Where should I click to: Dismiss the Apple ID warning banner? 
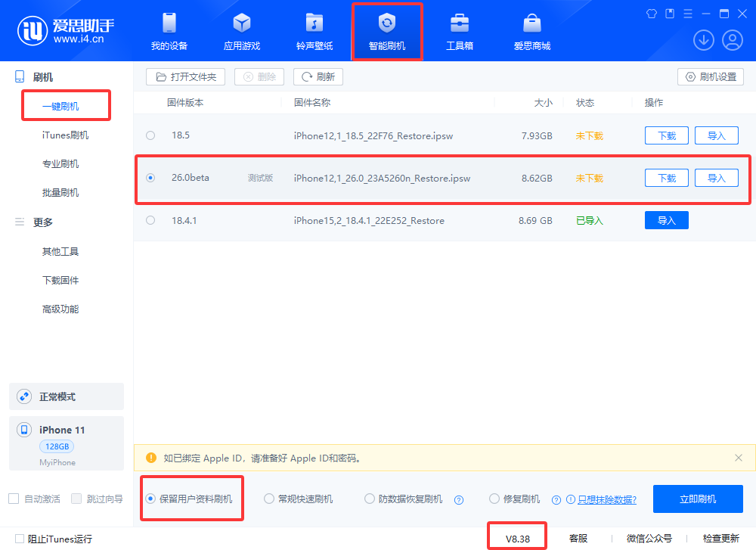(739, 458)
